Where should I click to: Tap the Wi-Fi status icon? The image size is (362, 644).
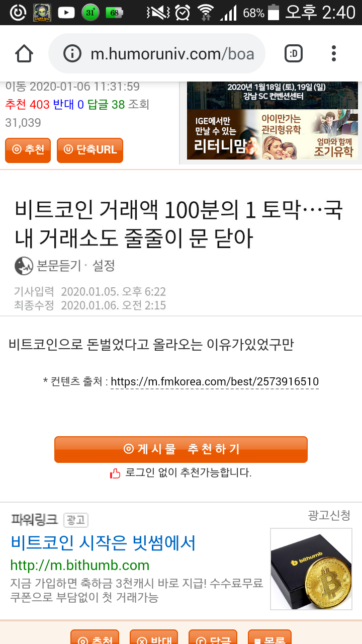(x=205, y=13)
